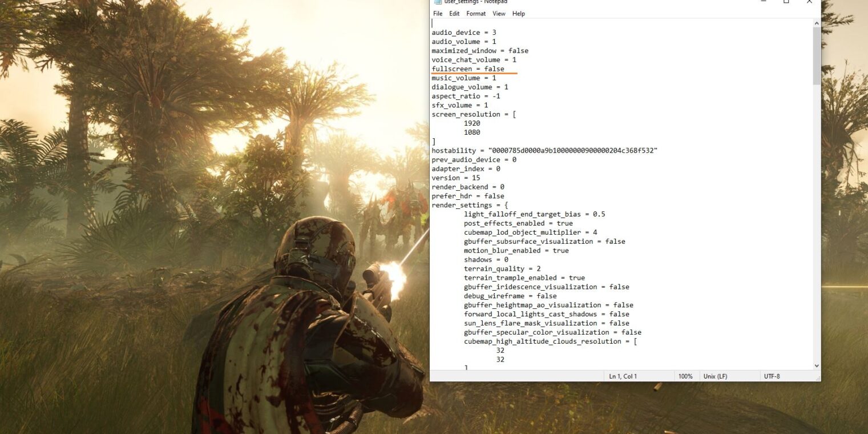
Task: Click the line 'cubemap_high_altitude_clouds_resolution = ['
Action: (551, 341)
